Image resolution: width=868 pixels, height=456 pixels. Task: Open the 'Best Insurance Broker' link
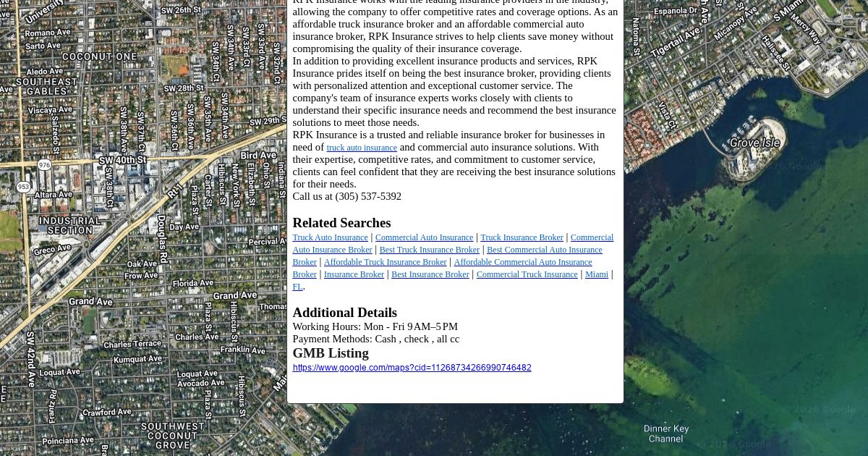[430, 274]
